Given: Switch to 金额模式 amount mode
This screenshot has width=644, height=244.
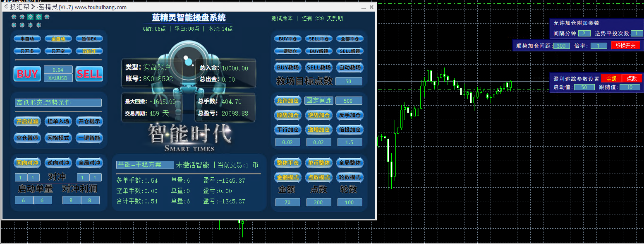Looking at the screenshot, I should click(x=287, y=177).
